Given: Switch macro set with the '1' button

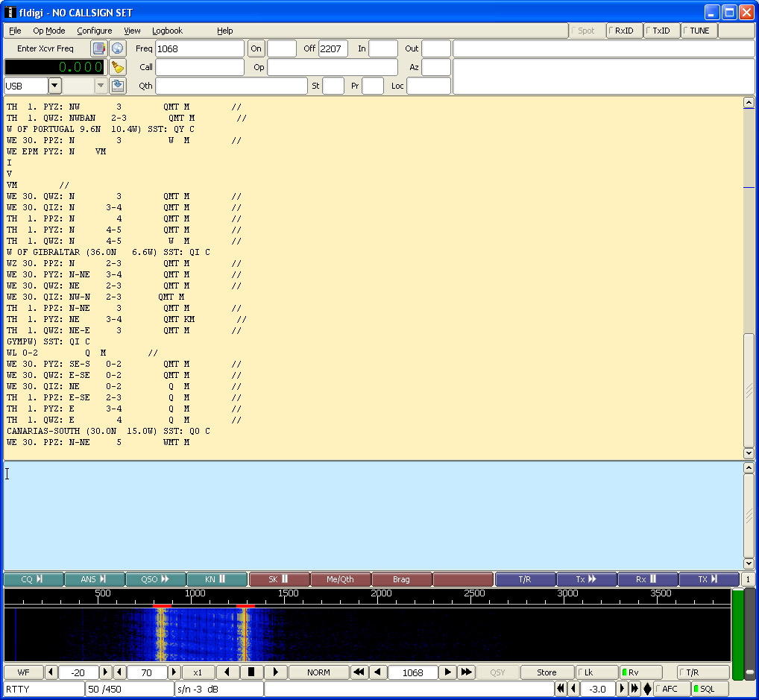Looking at the screenshot, I should 748,579.
